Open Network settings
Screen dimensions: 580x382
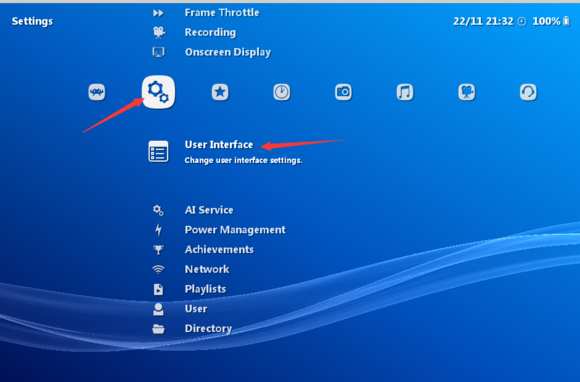pos(207,269)
